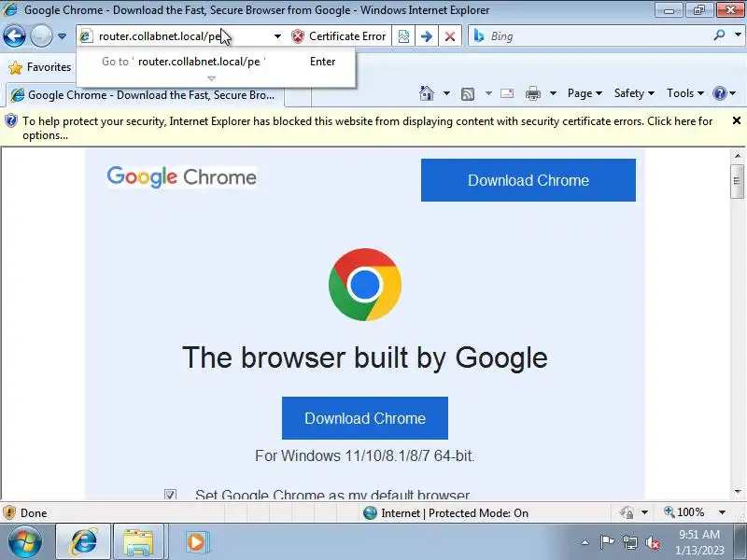Click Internet Protected Mode status text
The height and width of the screenshot is (560, 747).
pos(455,512)
